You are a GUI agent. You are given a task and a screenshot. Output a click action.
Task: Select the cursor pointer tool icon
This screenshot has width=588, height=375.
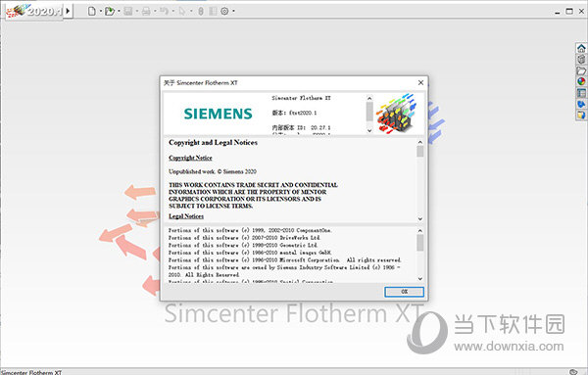tap(182, 11)
